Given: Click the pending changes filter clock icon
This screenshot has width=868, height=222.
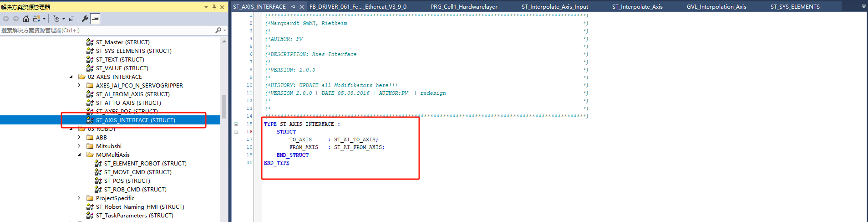Looking at the screenshot, I should (56, 19).
